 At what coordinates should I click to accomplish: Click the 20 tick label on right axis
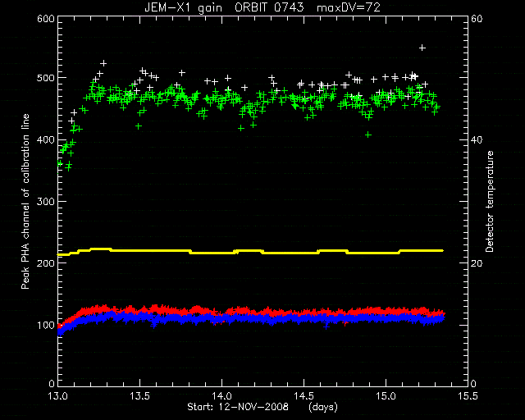point(477,263)
